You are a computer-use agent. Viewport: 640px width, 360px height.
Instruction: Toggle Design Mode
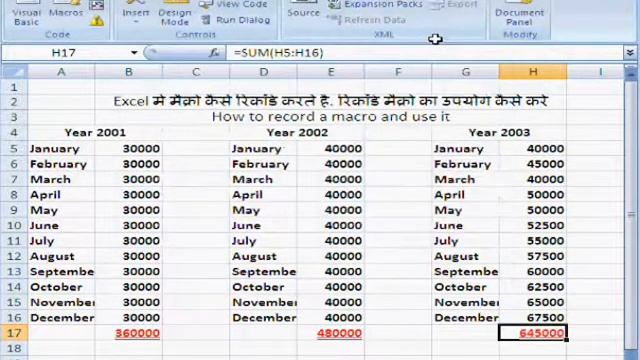tap(175, 13)
